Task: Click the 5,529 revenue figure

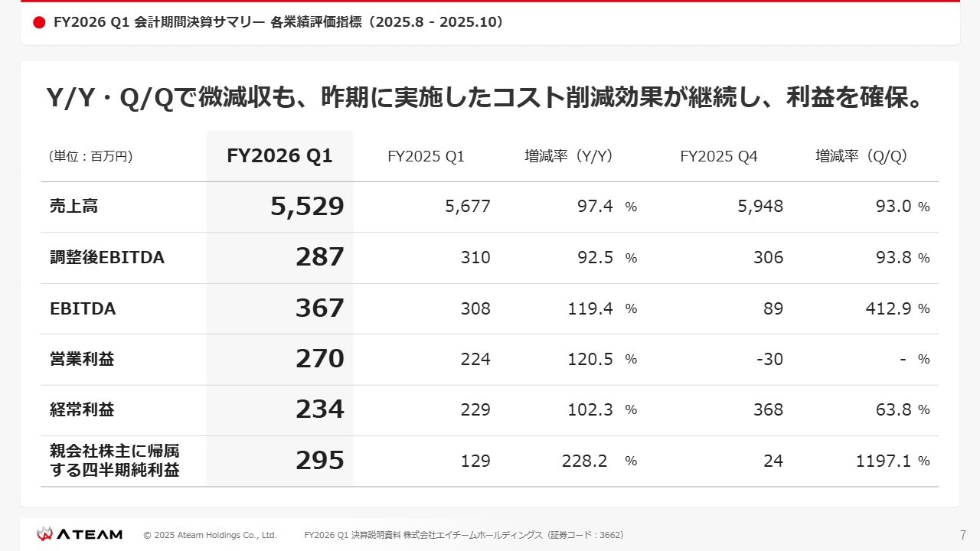Action: pos(307,206)
